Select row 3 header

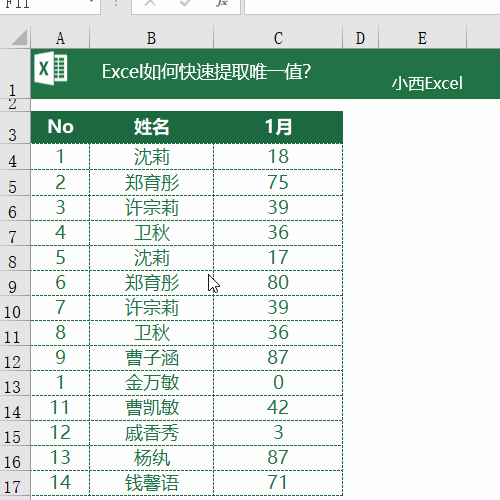coord(15,127)
